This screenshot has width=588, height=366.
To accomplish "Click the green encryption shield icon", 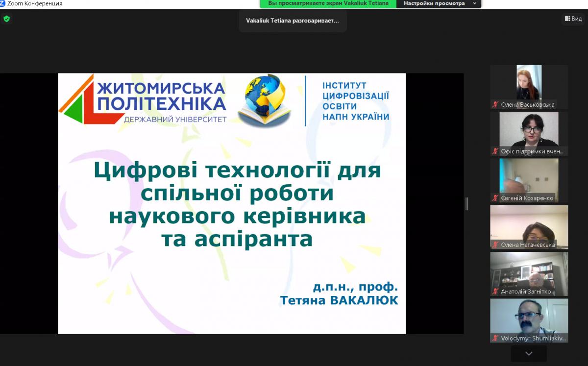I will 6,19.
